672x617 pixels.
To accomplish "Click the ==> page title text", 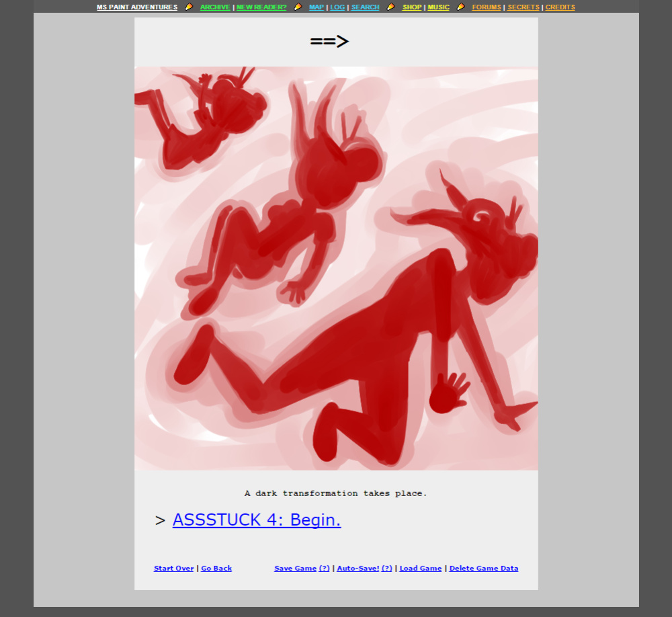I will point(329,42).
